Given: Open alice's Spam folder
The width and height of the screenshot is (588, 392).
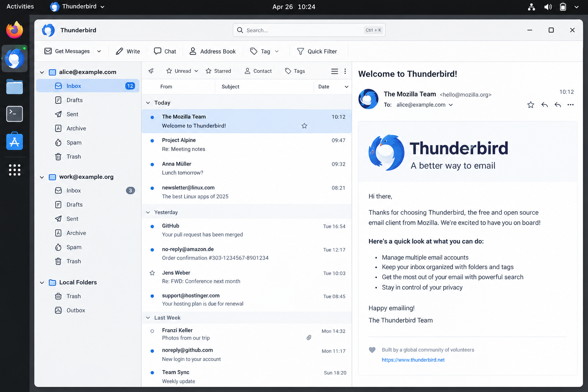Looking at the screenshot, I should 88,143.
